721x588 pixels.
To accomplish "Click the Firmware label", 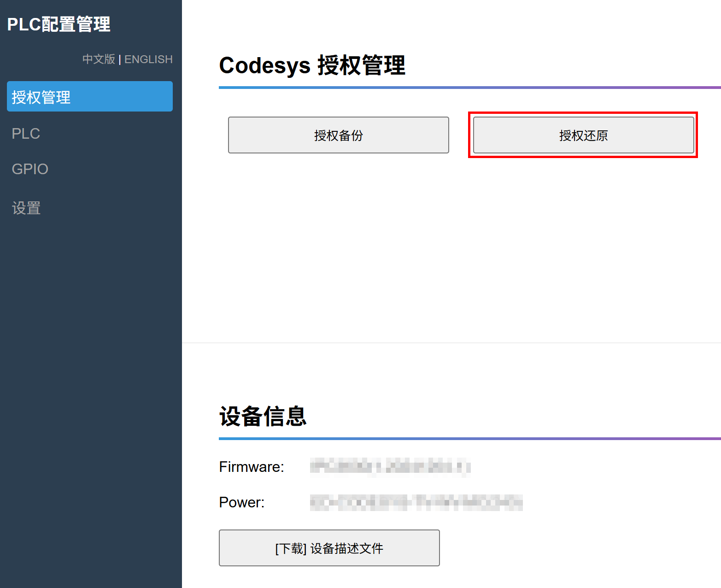I will 252,467.
